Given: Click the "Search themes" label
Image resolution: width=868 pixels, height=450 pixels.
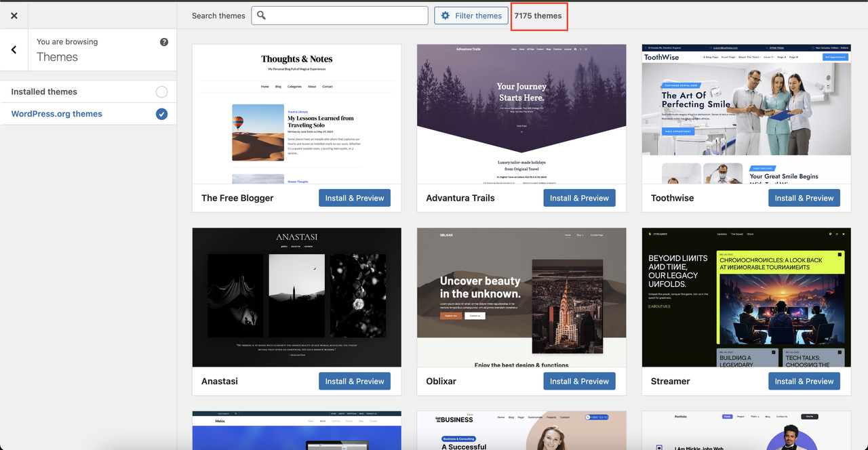Looking at the screenshot, I should pyautogui.click(x=218, y=16).
